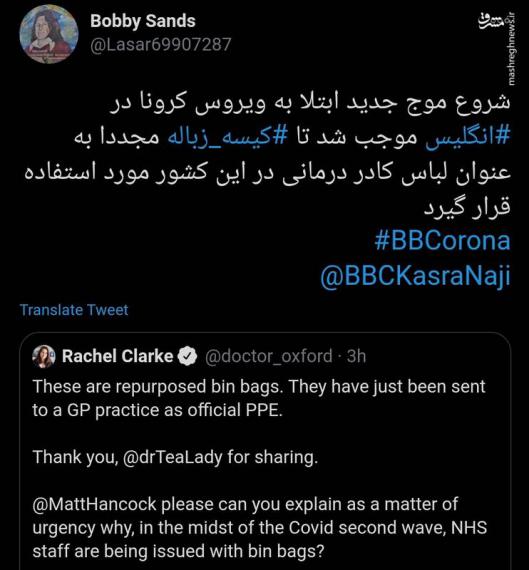Open the @drTeaLady mention
This screenshot has width=529, height=570.
173,457
